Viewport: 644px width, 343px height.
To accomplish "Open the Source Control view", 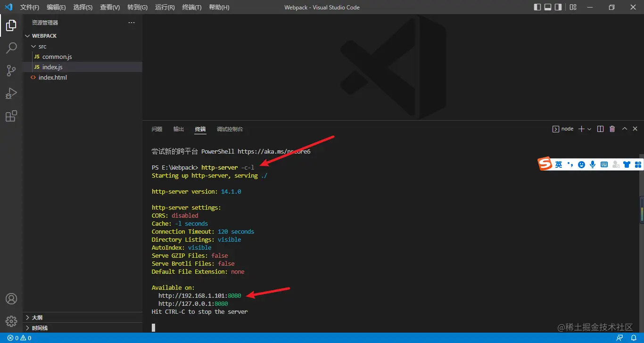I will (x=11, y=71).
